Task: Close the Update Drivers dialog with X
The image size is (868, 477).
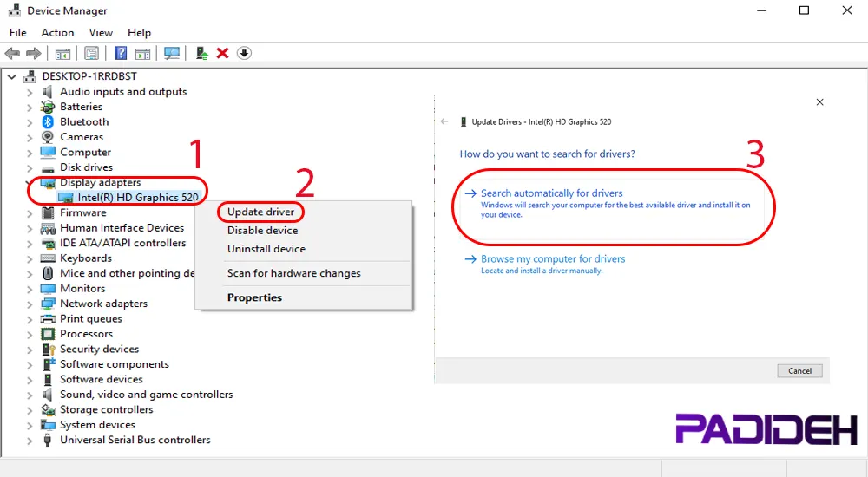Action: (x=820, y=101)
